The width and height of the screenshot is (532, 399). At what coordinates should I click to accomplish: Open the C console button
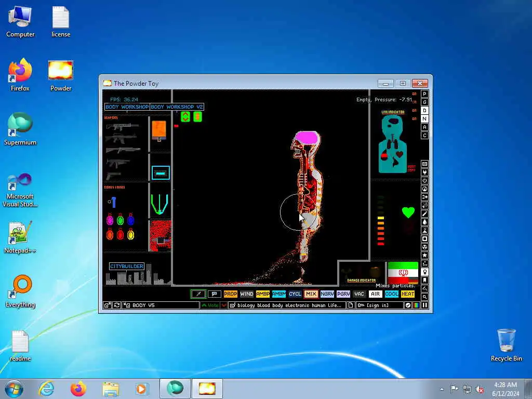tap(424, 136)
